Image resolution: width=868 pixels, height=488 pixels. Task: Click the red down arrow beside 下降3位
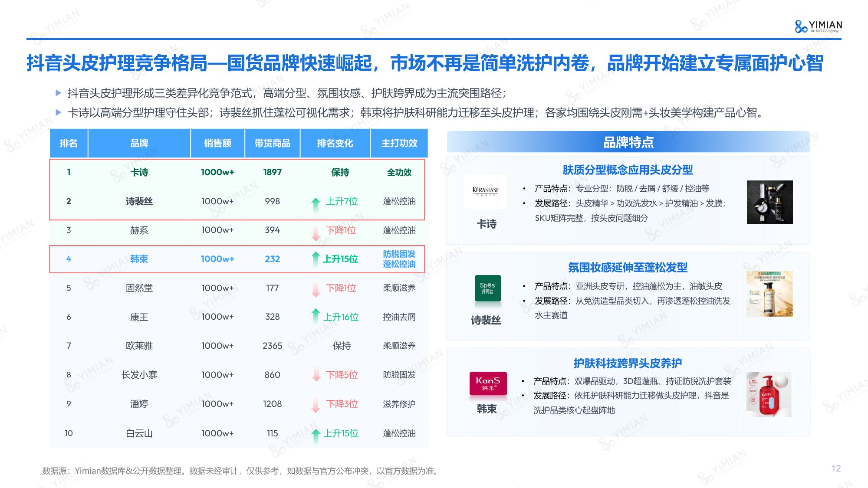(x=316, y=405)
